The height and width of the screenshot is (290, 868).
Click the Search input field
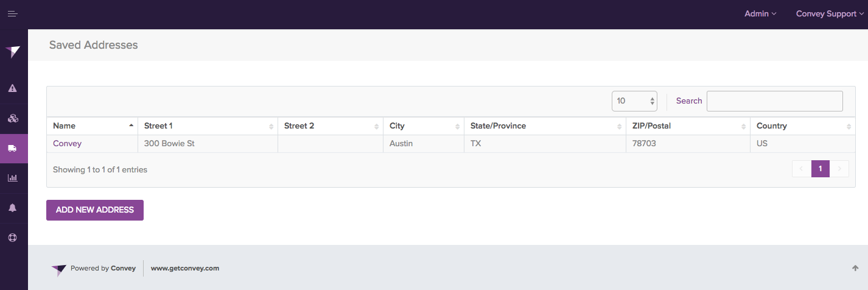tap(775, 101)
